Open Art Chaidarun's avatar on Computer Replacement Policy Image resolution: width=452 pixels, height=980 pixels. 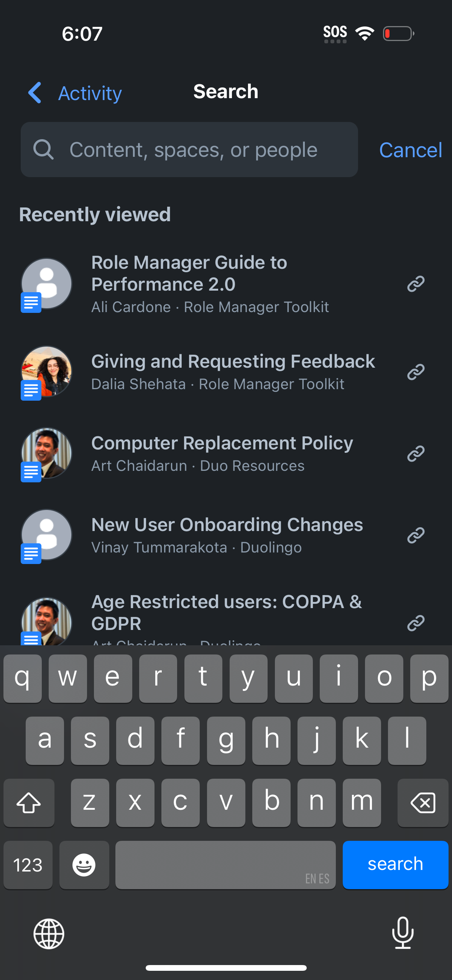coord(46,453)
